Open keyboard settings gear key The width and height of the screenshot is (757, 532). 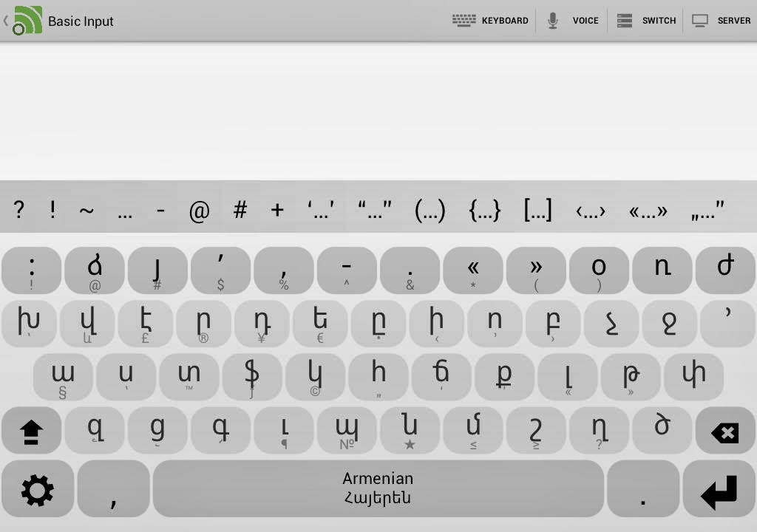pos(38,488)
